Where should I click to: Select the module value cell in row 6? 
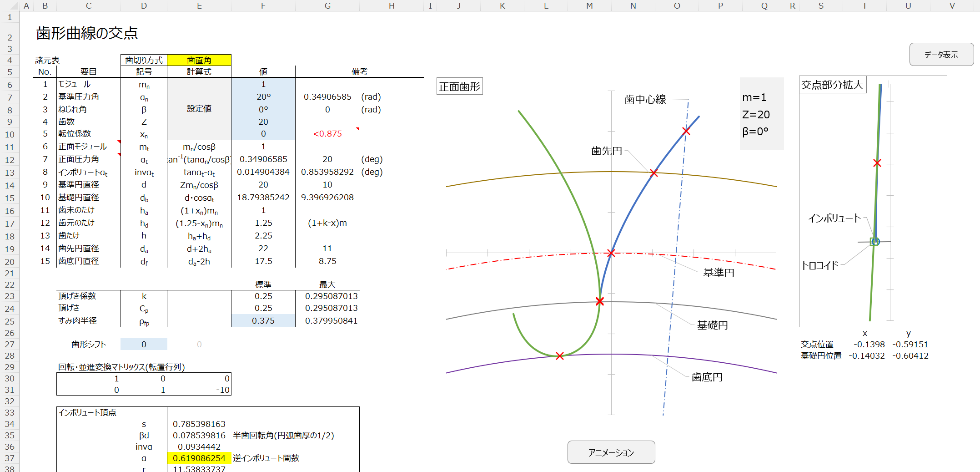click(x=263, y=84)
